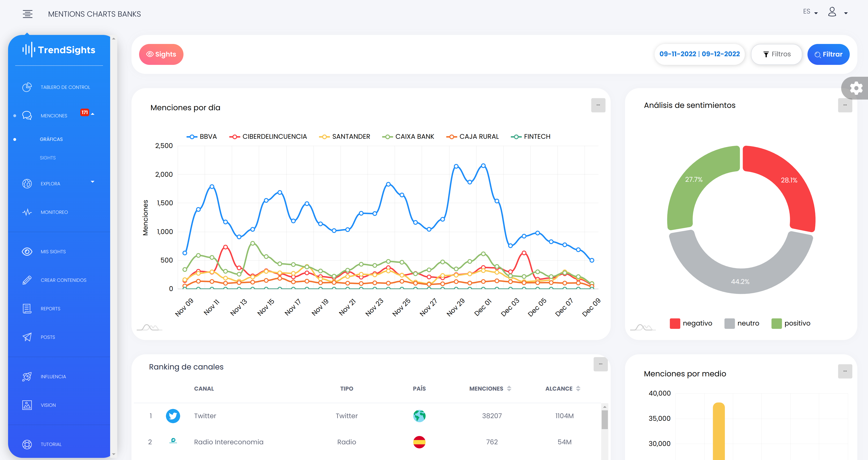Toggle neutro sentiment legend item
868x460 pixels.
(x=742, y=323)
